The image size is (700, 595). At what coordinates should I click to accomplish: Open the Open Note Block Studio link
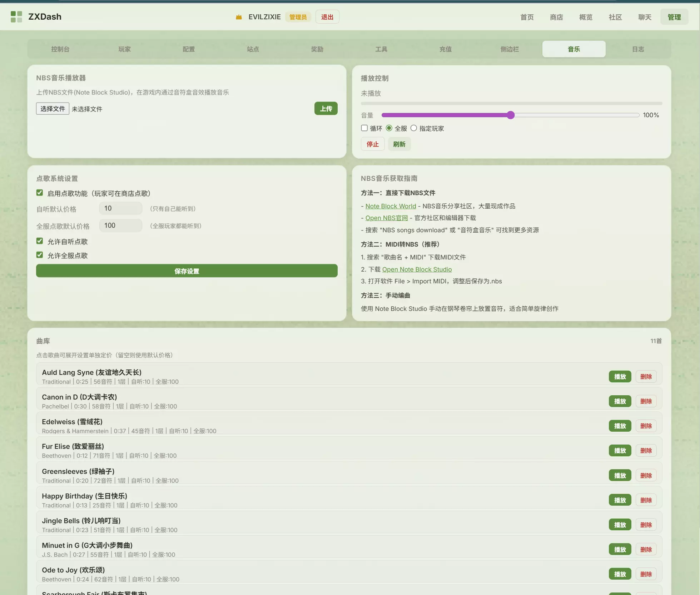pyautogui.click(x=417, y=269)
